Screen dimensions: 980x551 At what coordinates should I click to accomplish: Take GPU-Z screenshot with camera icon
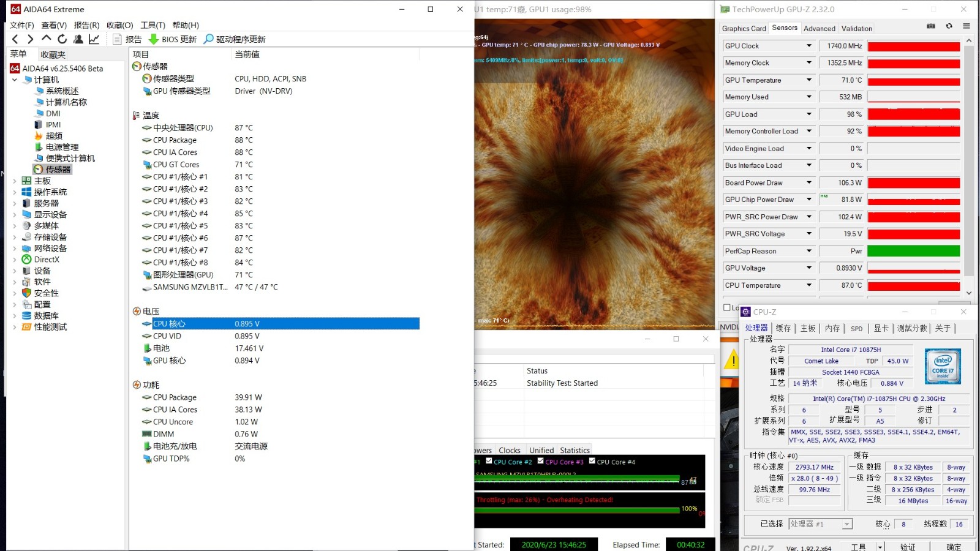pos(931,26)
